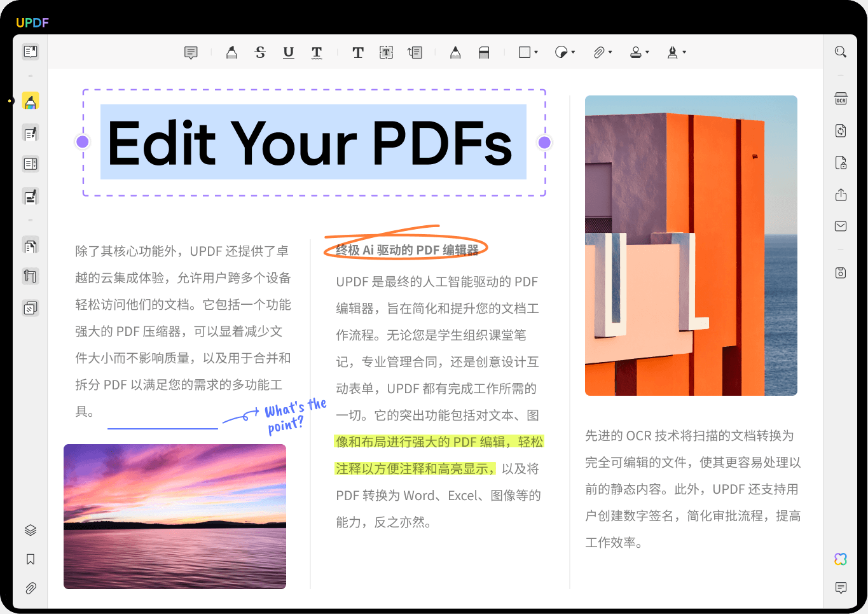
Task: Add a sticky note comment
Action: (x=191, y=53)
